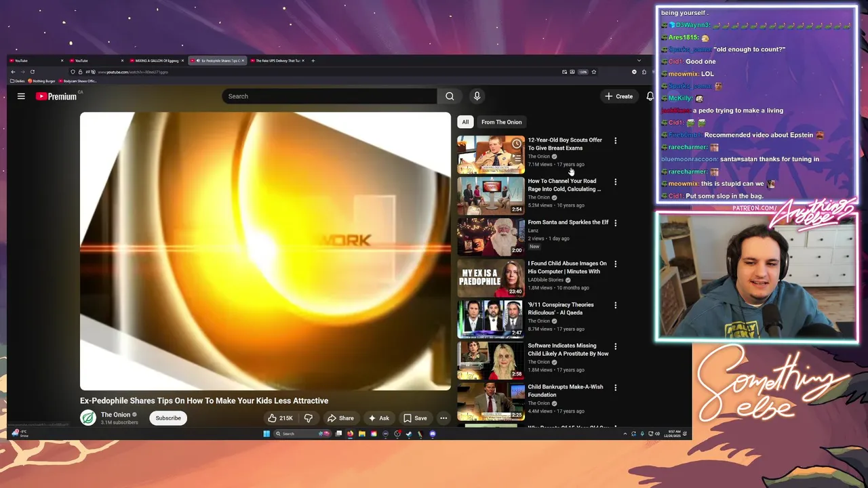868x488 pixels.
Task: Open options for From Santa and Sparkles video
Action: coord(615,223)
